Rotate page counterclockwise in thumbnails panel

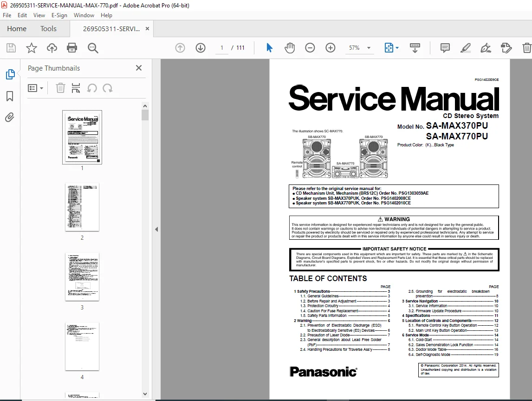pyautogui.click(x=92, y=88)
